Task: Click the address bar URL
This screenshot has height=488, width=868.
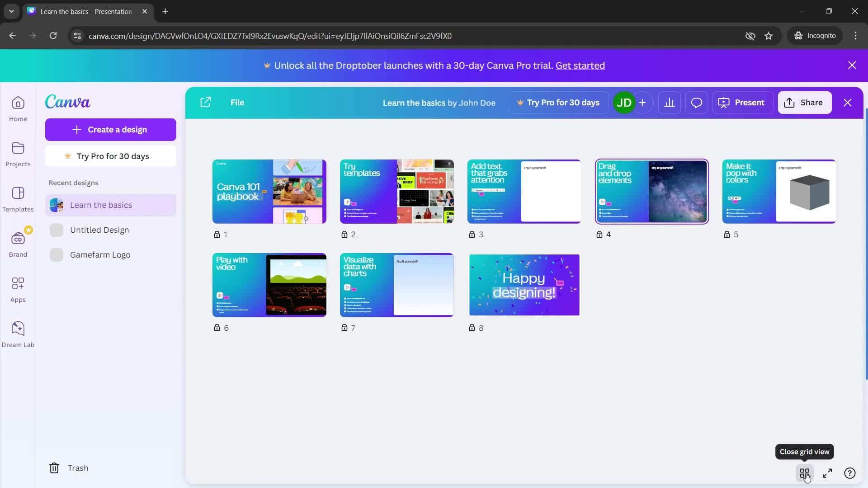Action: pos(270,36)
